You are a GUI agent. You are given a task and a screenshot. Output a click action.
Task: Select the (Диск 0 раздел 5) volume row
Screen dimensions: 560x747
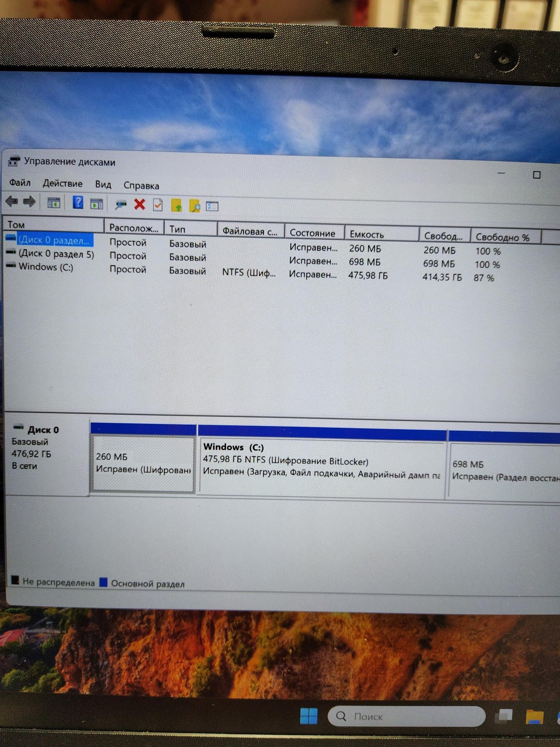click(x=56, y=254)
